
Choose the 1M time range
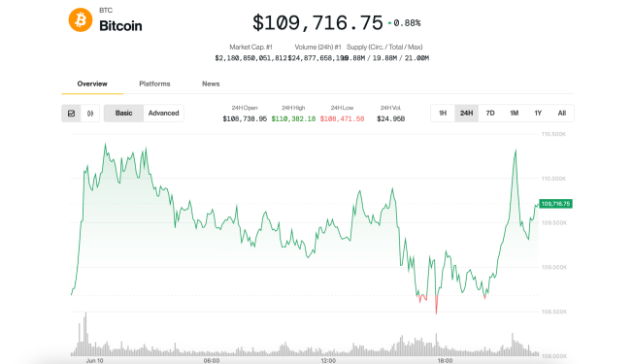514,114
